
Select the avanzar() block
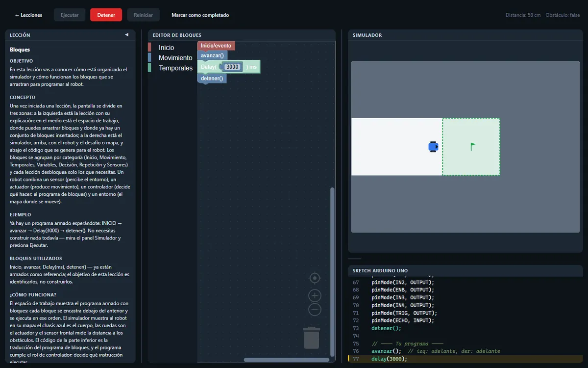(x=212, y=55)
